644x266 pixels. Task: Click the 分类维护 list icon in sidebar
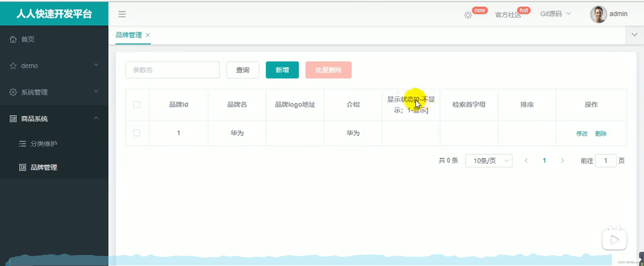[23, 144]
